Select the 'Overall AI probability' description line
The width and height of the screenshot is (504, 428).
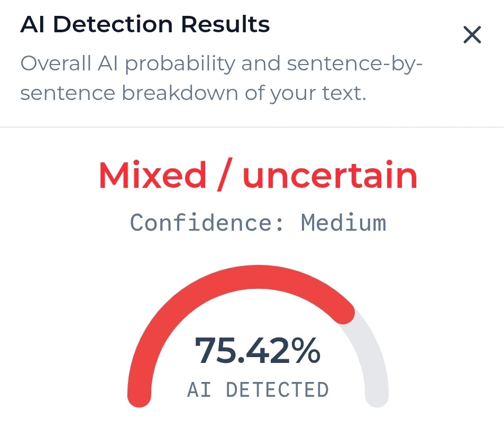tap(221, 63)
